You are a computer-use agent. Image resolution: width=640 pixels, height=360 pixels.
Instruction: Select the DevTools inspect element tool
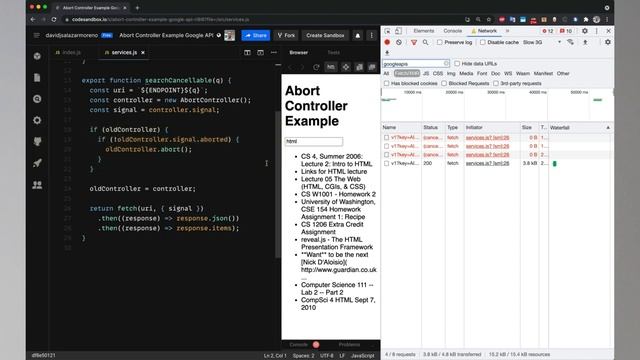coord(387,31)
